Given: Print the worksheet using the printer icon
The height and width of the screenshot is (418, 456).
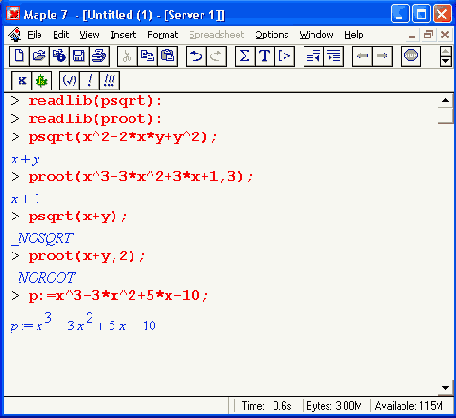Looking at the screenshot, I should tap(99, 56).
